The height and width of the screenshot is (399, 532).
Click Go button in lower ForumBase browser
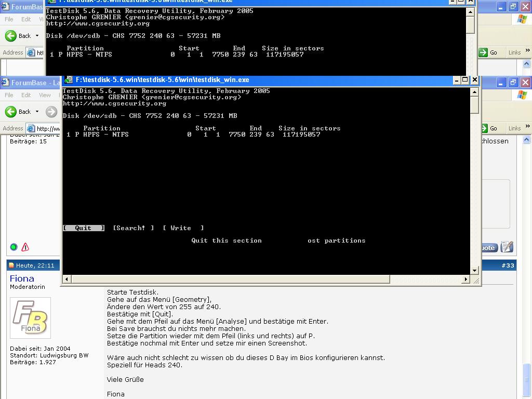(x=489, y=128)
